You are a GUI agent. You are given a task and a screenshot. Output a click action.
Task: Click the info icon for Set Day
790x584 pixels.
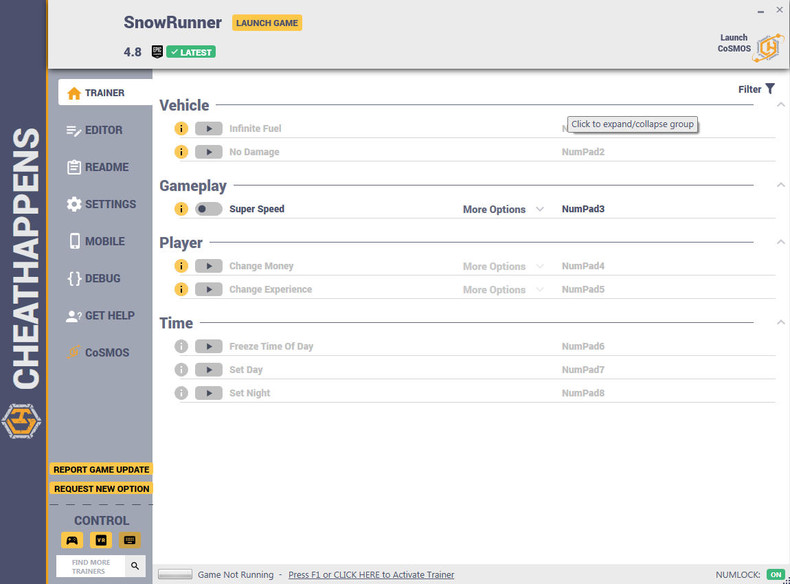(x=181, y=369)
